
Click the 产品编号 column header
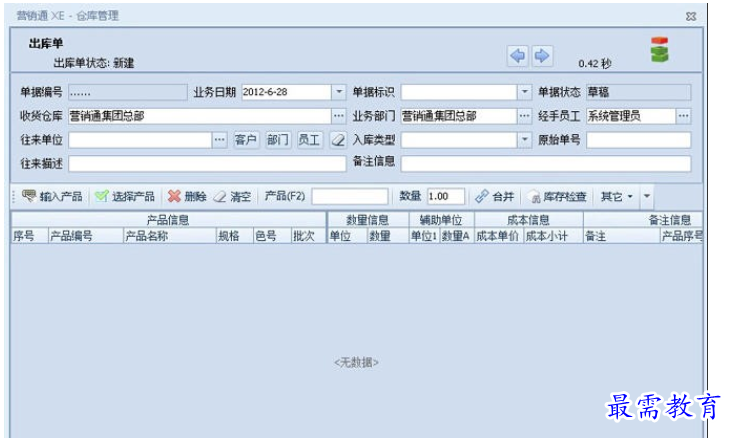tap(85, 236)
